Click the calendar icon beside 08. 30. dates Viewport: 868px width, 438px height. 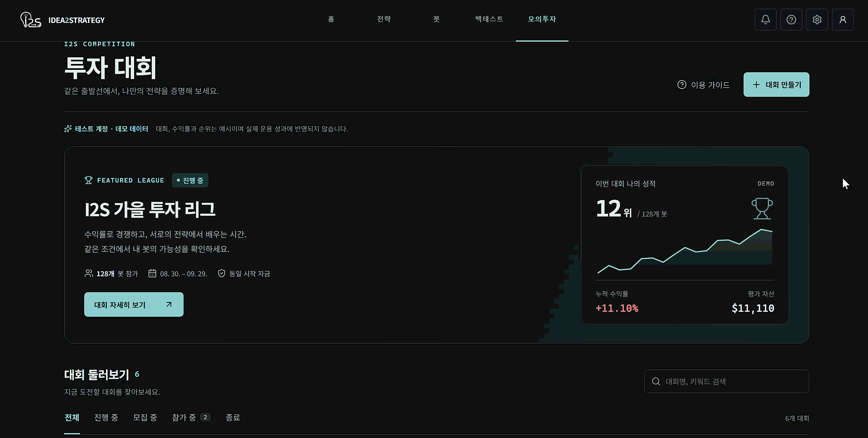[152, 273]
